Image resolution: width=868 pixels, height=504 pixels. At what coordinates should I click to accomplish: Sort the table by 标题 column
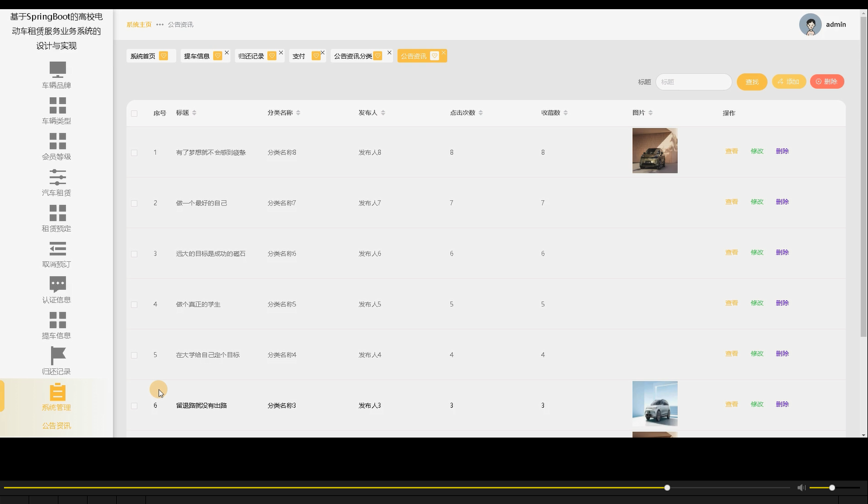click(x=195, y=112)
